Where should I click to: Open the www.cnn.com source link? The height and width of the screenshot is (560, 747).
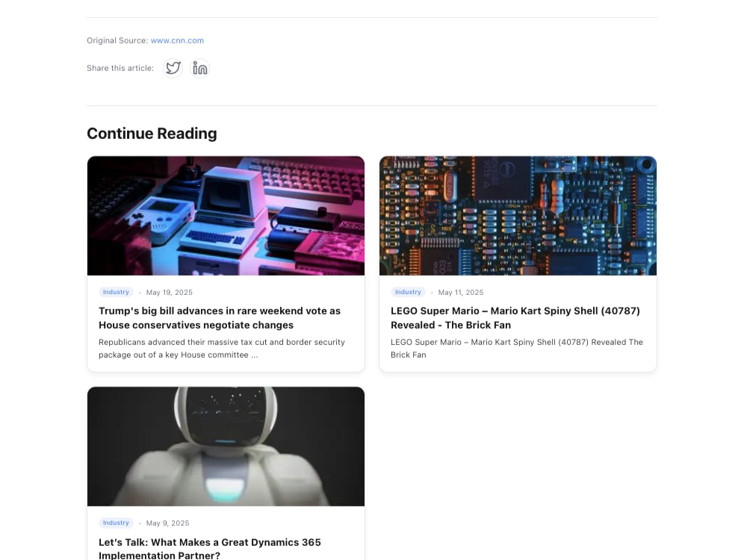177,40
